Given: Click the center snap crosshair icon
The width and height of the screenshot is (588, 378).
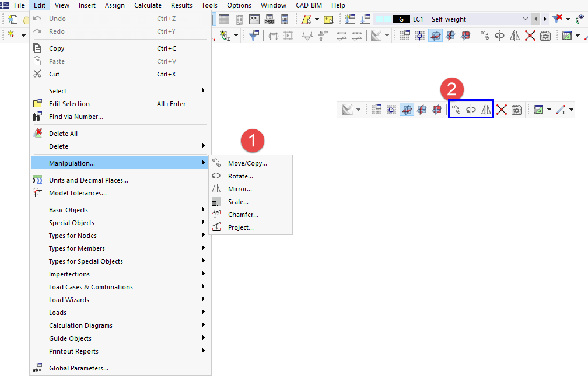Looking at the screenshot, I should [x=390, y=109].
